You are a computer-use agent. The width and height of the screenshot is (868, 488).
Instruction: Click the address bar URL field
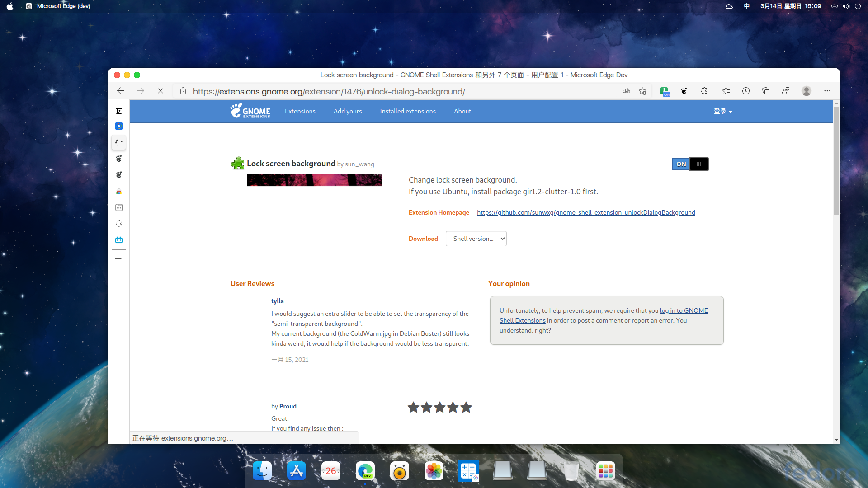click(329, 91)
